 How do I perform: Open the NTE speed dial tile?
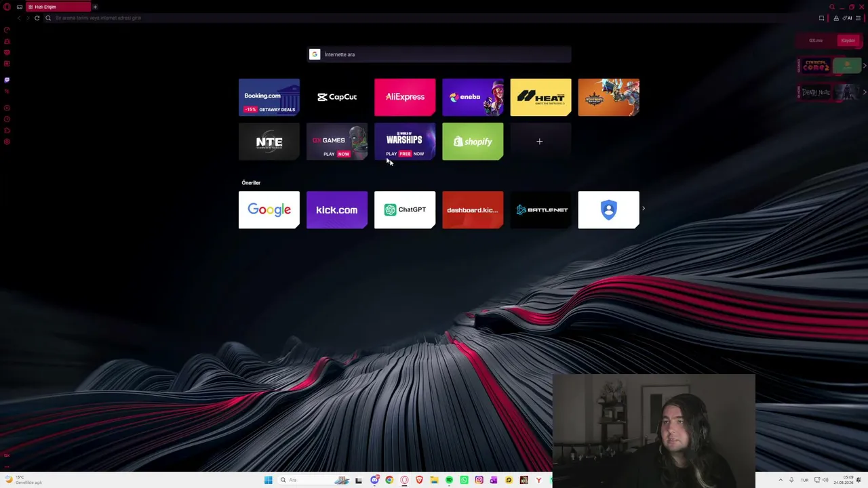point(269,142)
